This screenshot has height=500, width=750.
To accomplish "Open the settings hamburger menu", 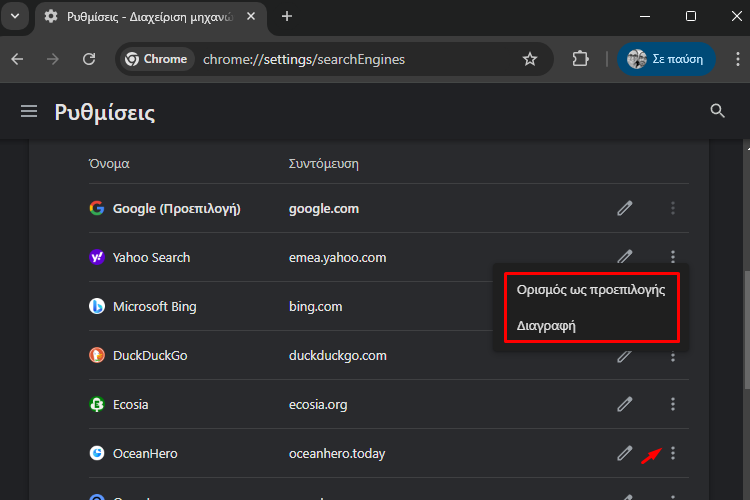I will [29, 111].
